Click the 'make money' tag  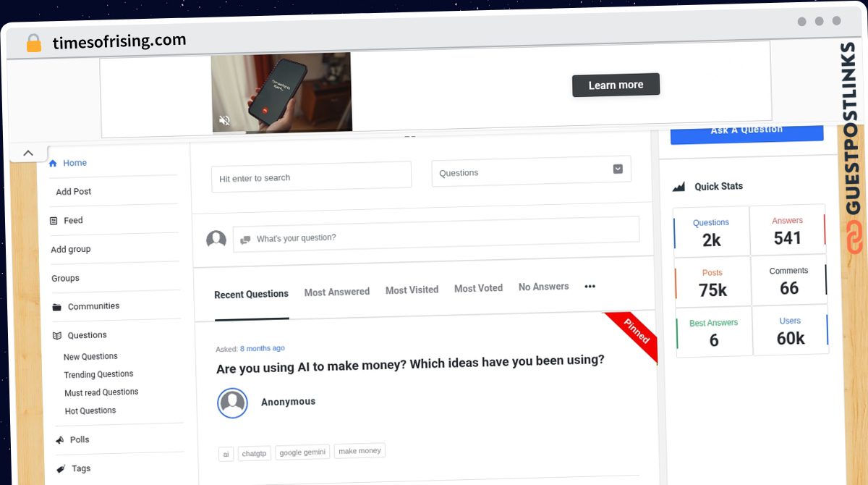[359, 451]
